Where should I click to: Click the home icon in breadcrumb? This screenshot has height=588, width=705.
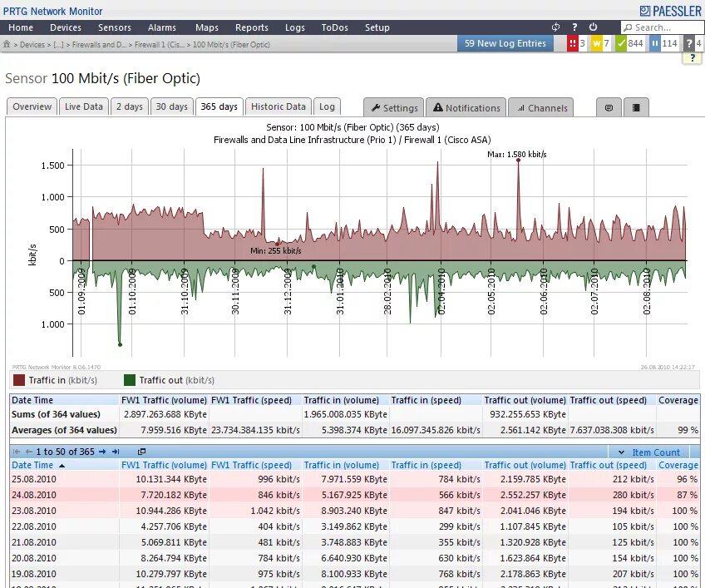coord(7,44)
